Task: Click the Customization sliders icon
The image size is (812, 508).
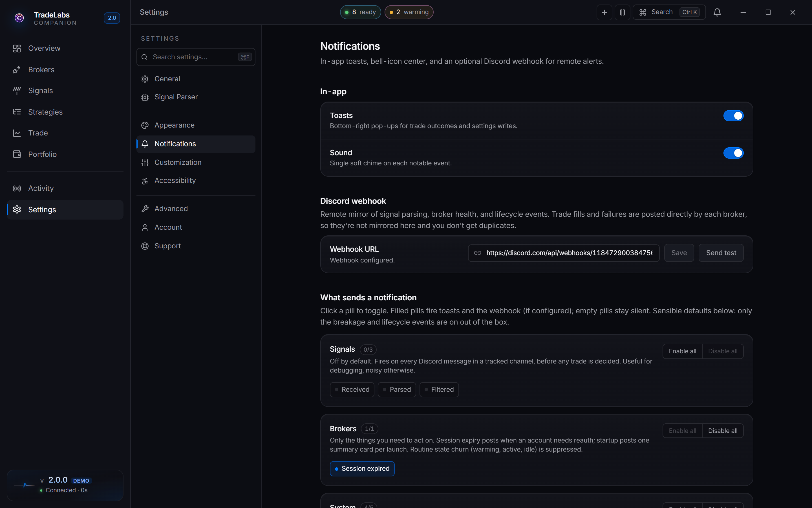Action: pyautogui.click(x=145, y=163)
